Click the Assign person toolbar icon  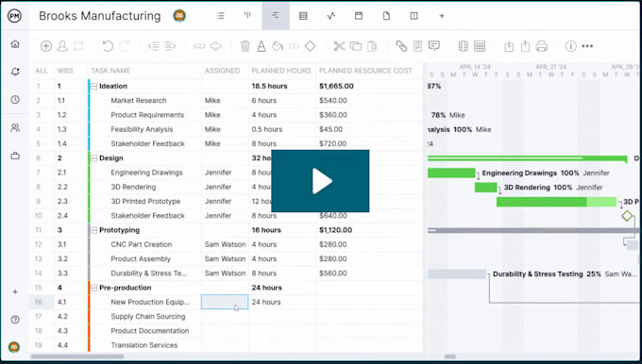coord(62,46)
